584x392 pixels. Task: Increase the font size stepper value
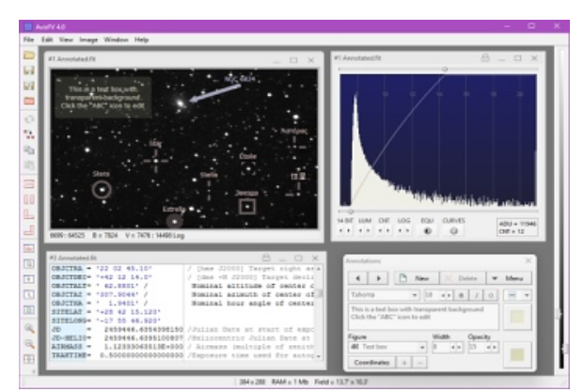point(449,295)
